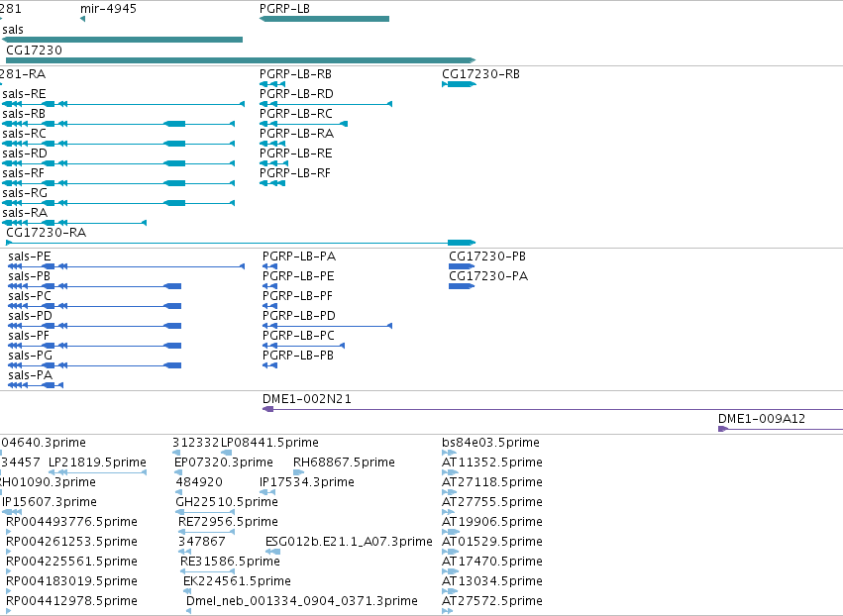843x616 pixels.
Task: Click the LP08441.5prime EST label
Action: [269, 443]
